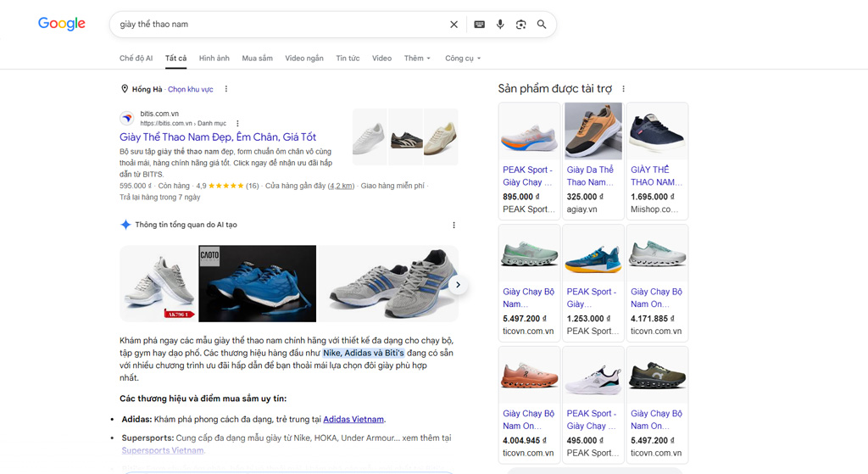Screen dimensions: 868x474
Task: Open three-dot menu of AI overview
Action: [454, 225]
